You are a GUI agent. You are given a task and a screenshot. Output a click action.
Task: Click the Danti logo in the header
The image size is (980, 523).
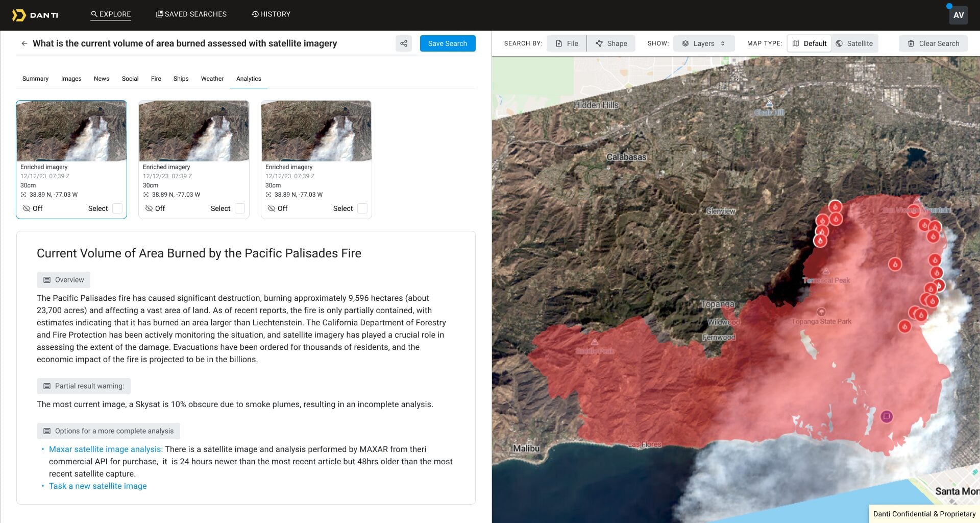coord(35,15)
